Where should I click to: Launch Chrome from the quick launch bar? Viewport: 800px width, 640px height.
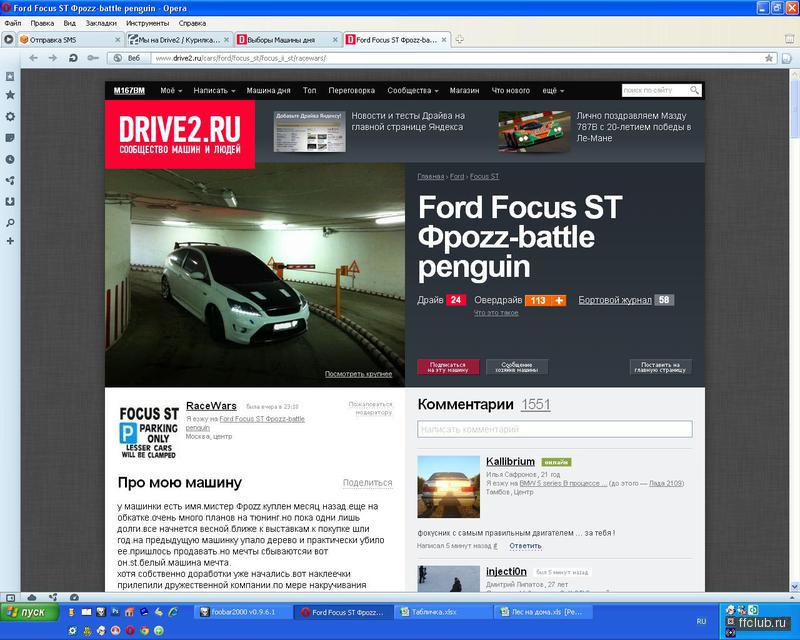coord(144,631)
